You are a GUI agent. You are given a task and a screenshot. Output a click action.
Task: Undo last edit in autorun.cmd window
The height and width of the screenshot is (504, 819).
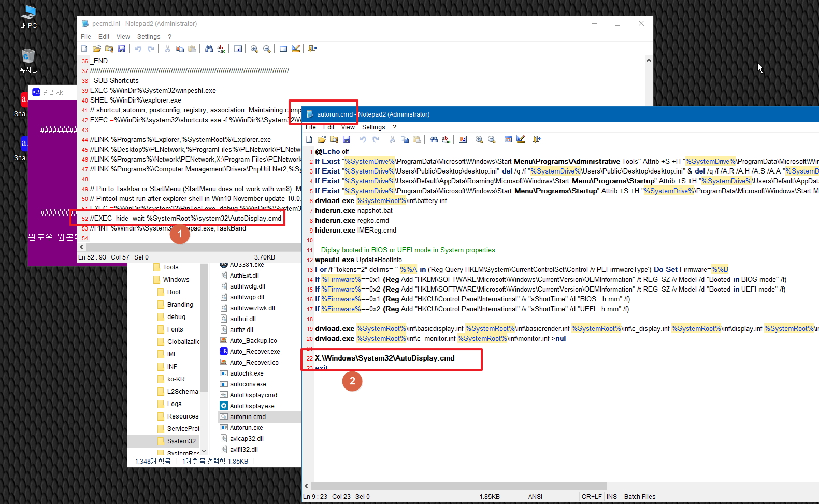click(x=363, y=139)
